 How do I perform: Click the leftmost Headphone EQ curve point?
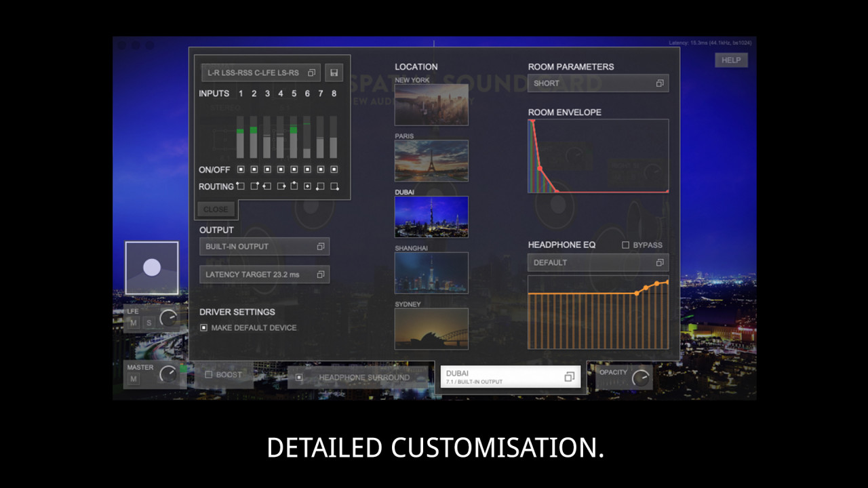point(637,293)
